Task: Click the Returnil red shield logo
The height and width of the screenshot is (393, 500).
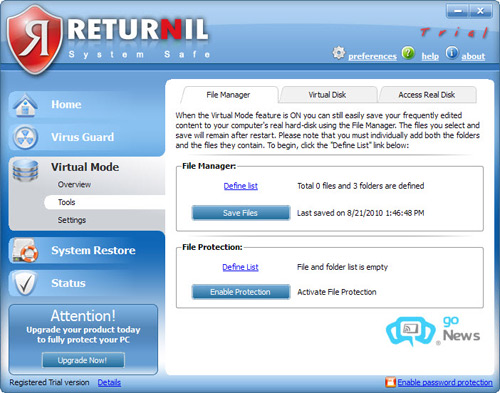Action: (x=35, y=39)
